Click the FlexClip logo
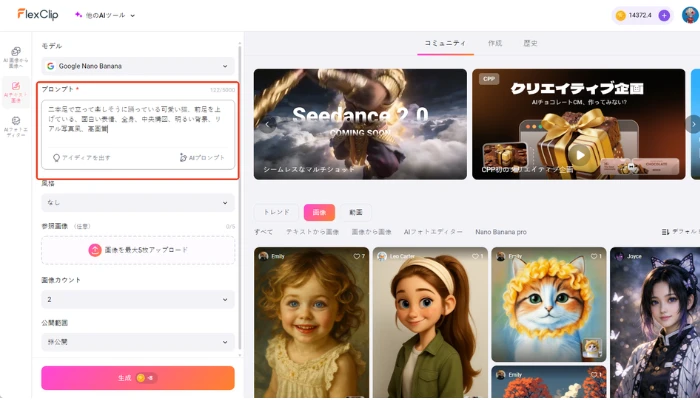 click(x=38, y=15)
